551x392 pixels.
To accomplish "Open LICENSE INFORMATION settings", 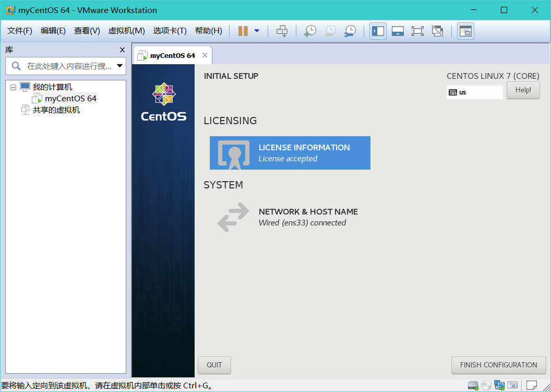I will [x=290, y=153].
